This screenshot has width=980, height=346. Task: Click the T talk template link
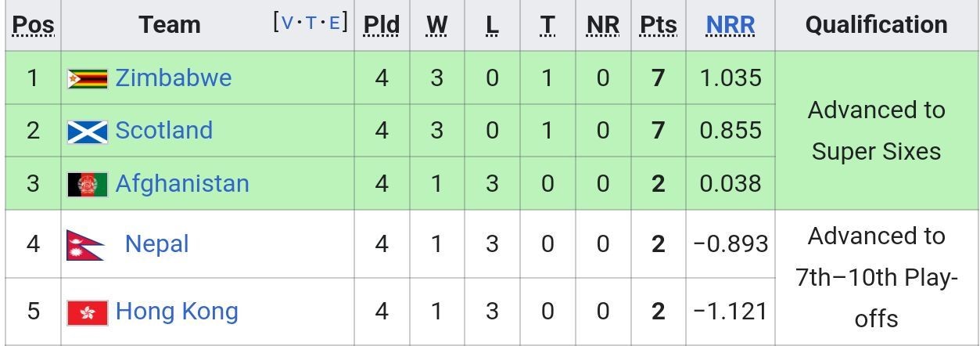tap(311, 23)
